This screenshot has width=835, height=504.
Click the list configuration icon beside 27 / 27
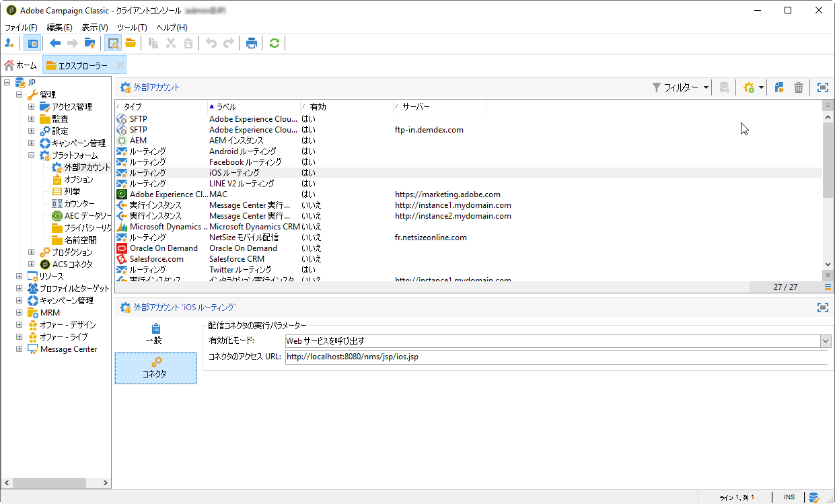click(x=828, y=287)
